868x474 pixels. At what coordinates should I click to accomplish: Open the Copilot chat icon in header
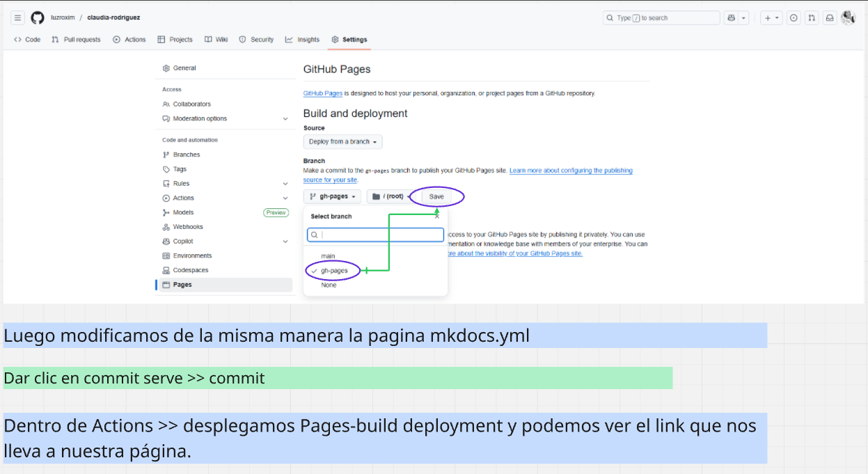tap(732, 18)
